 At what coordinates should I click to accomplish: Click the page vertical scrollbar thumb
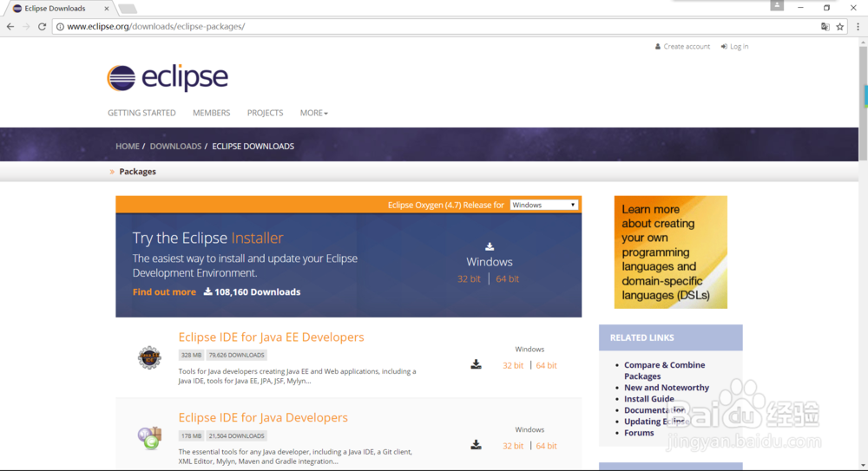(863, 102)
